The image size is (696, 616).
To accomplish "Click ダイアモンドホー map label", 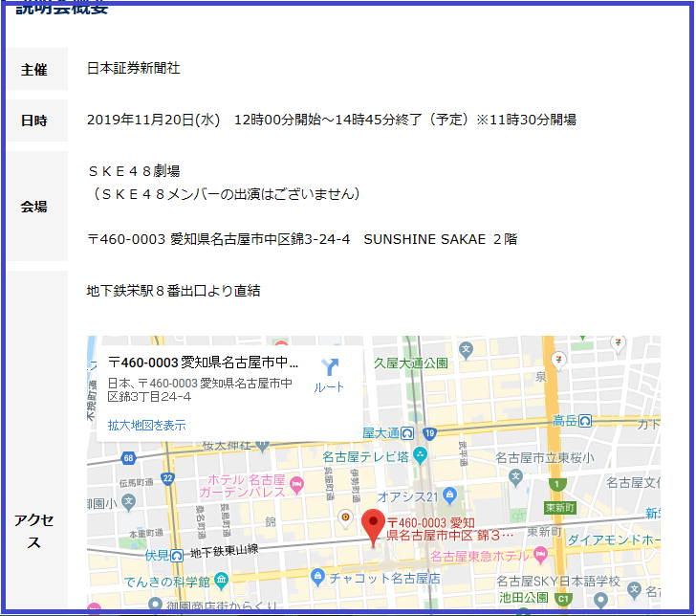I will (x=615, y=540).
